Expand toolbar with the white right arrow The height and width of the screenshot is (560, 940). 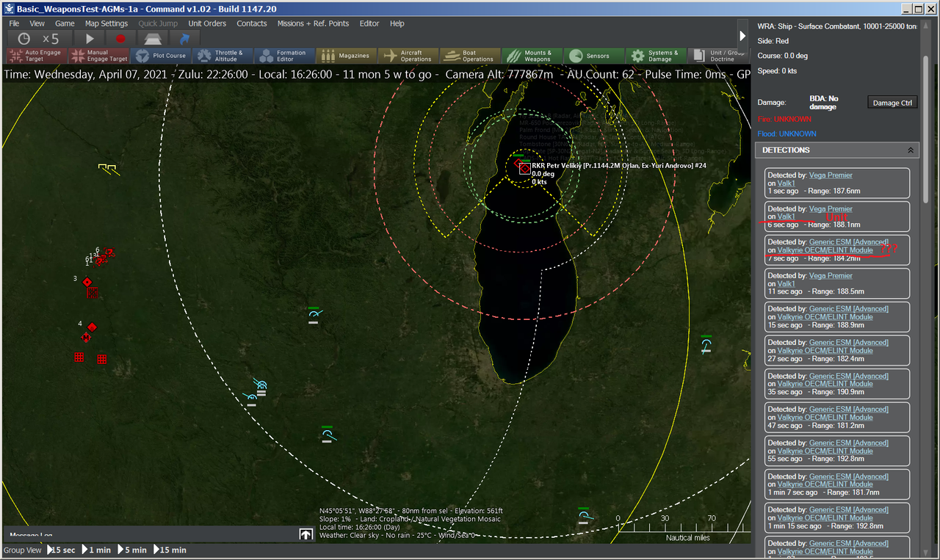742,35
